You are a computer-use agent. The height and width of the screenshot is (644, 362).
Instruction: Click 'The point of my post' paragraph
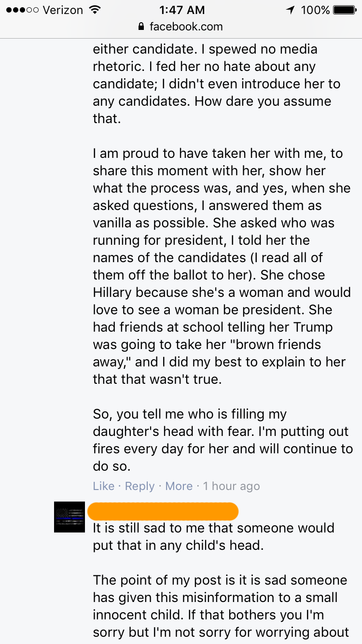220,606
